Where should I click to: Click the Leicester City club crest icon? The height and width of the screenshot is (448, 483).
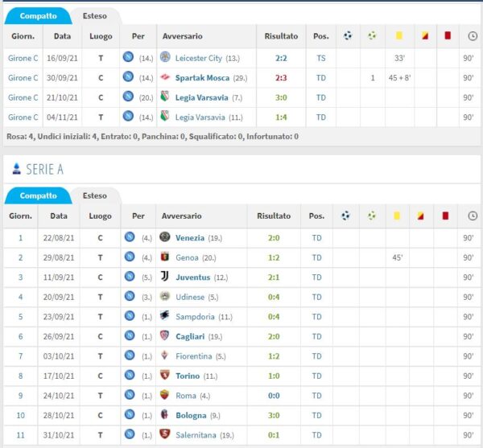pyautogui.click(x=165, y=59)
